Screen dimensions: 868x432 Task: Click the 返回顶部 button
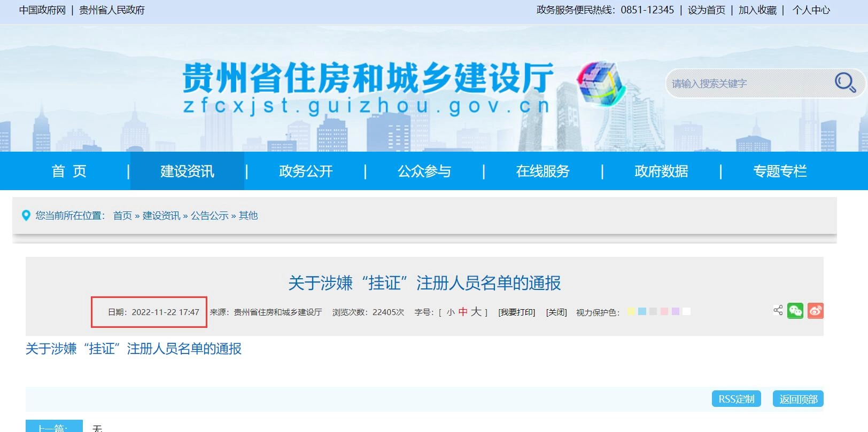pos(799,399)
